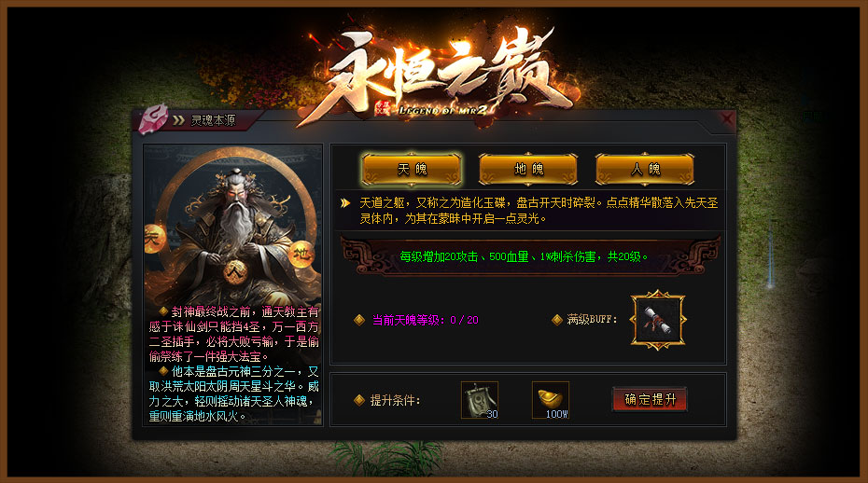Select the 天魄 tab
Viewport: 868px width, 483px height.
412,169
